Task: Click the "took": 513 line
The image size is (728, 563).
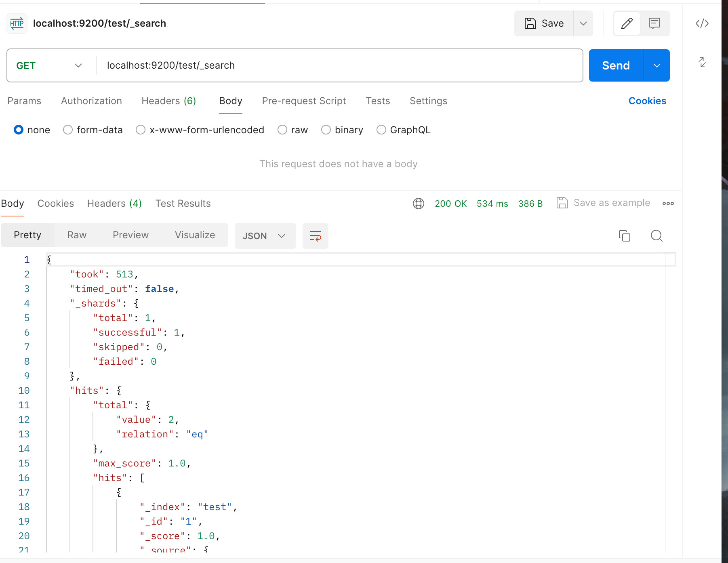Action: pyautogui.click(x=104, y=275)
